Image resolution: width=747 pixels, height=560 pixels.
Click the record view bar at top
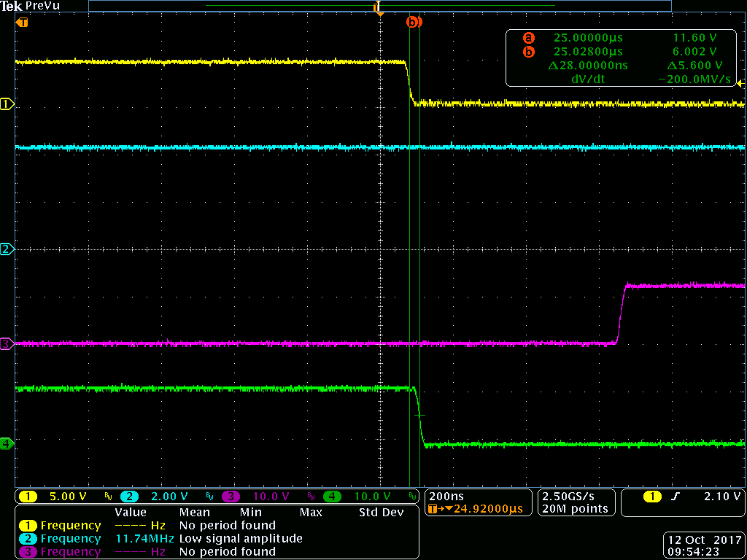coord(379,6)
